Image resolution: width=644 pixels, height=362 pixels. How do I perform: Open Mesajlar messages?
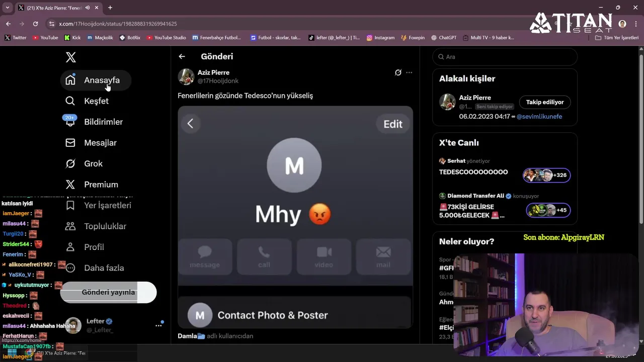[x=91, y=143]
